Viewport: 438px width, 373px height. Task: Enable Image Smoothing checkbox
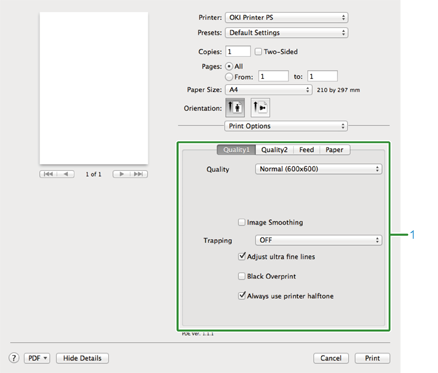click(x=242, y=222)
